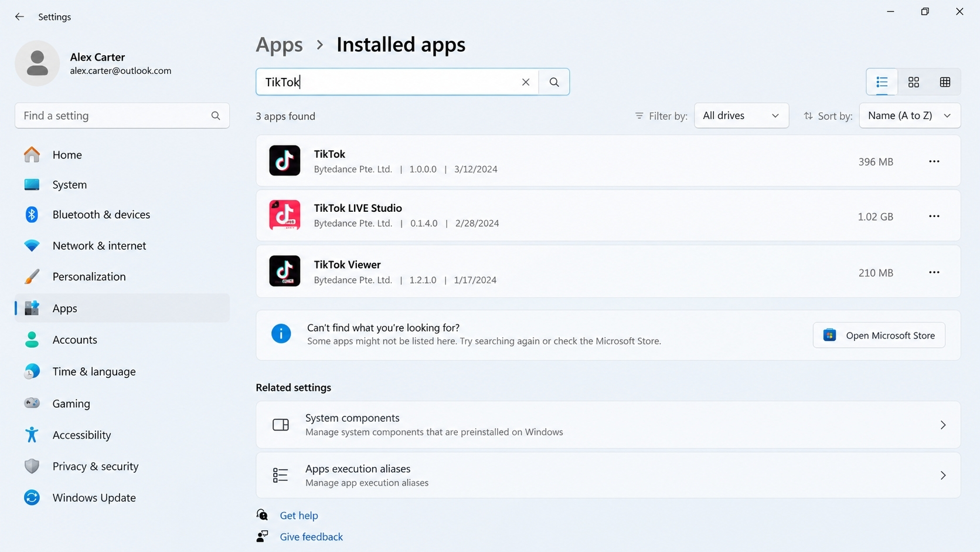Open Alex Carter profile avatar

coord(37,63)
